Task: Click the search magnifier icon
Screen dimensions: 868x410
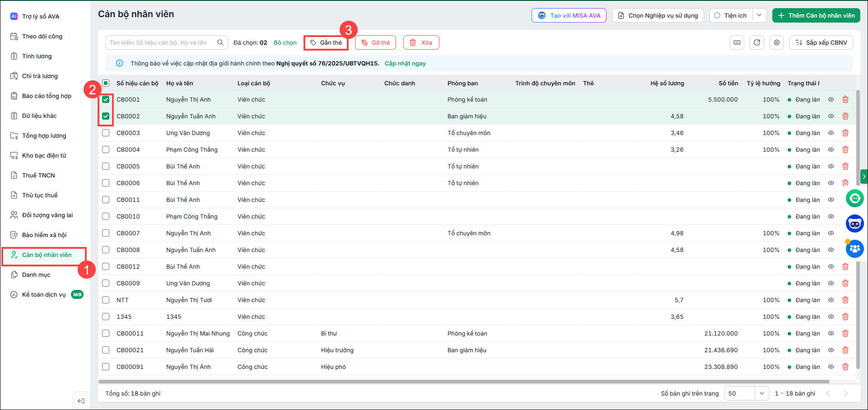Action: click(220, 42)
